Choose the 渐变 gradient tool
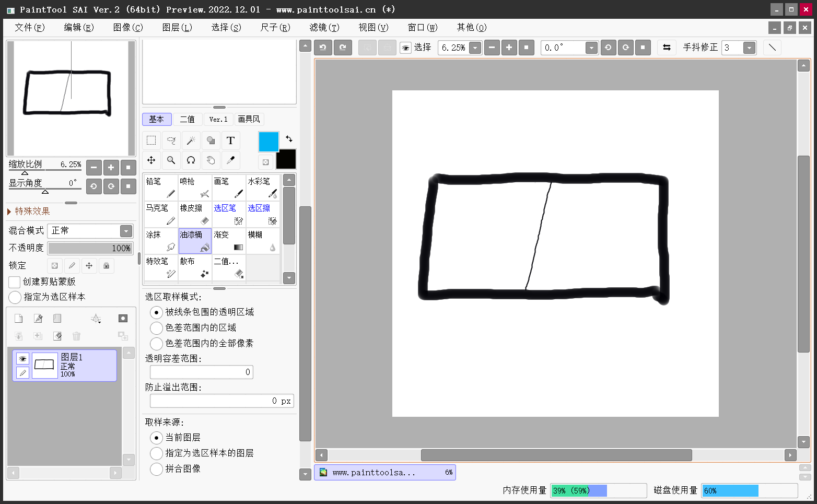This screenshot has width=817, height=504. coord(229,241)
